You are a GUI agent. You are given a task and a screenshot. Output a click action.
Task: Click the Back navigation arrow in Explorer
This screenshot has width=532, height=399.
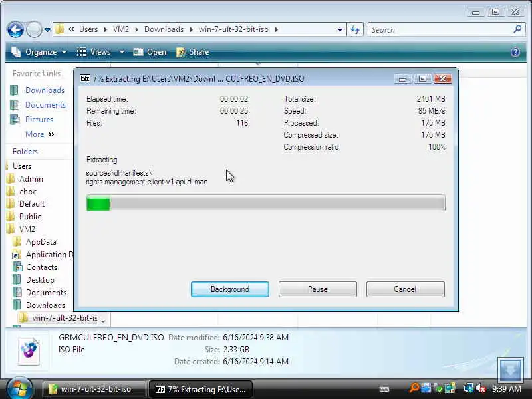15,30
